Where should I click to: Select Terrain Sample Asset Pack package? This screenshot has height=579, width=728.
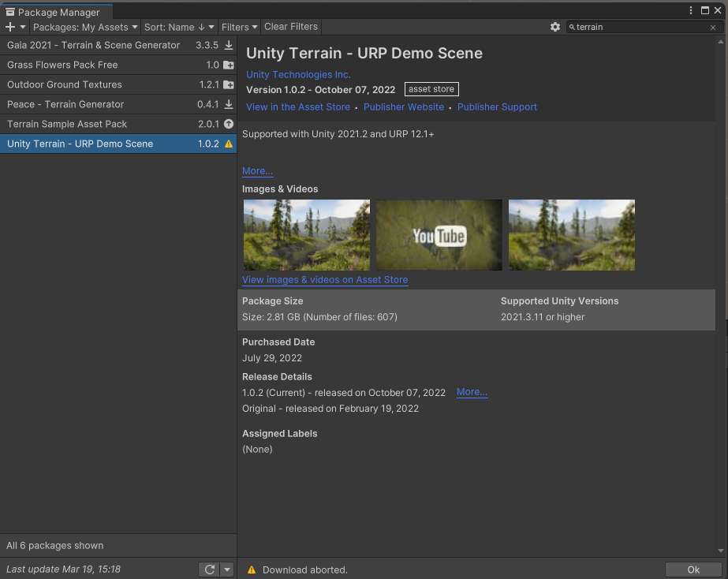point(118,124)
